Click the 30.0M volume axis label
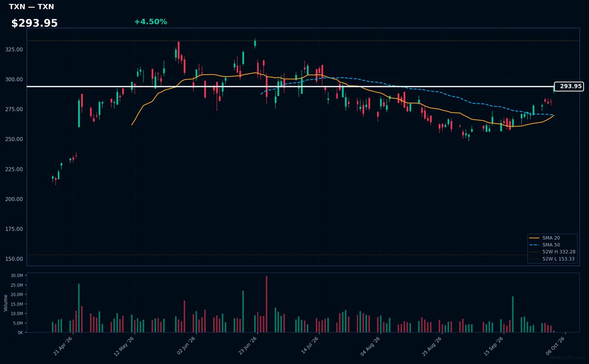Image resolution: width=589 pixels, height=364 pixels. point(17,276)
